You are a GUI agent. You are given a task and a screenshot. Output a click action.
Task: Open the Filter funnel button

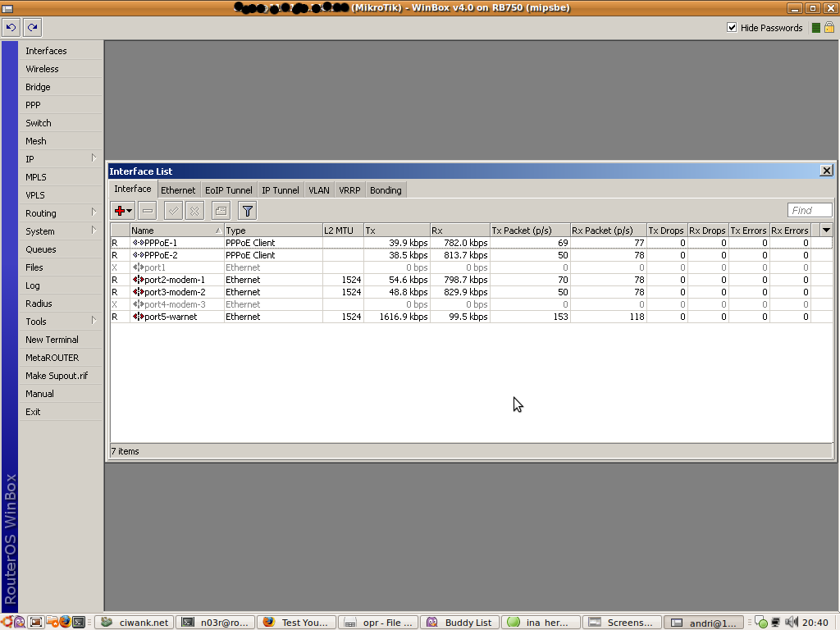point(247,211)
